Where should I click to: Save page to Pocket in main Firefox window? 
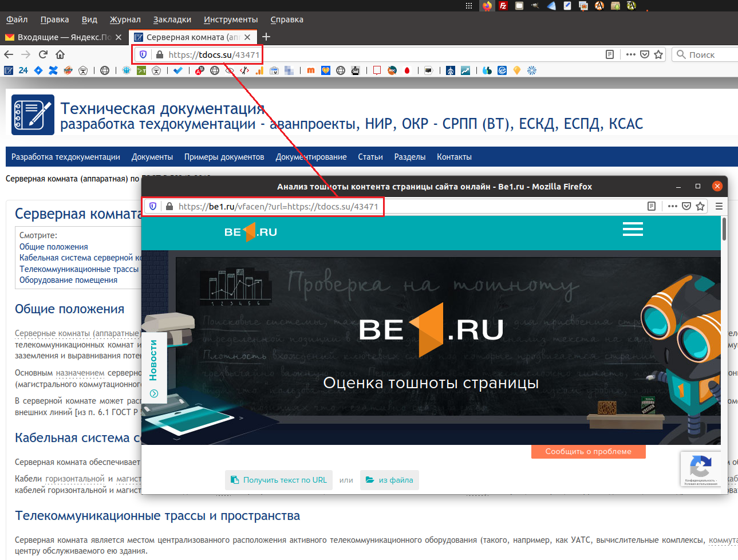coord(645,54)
